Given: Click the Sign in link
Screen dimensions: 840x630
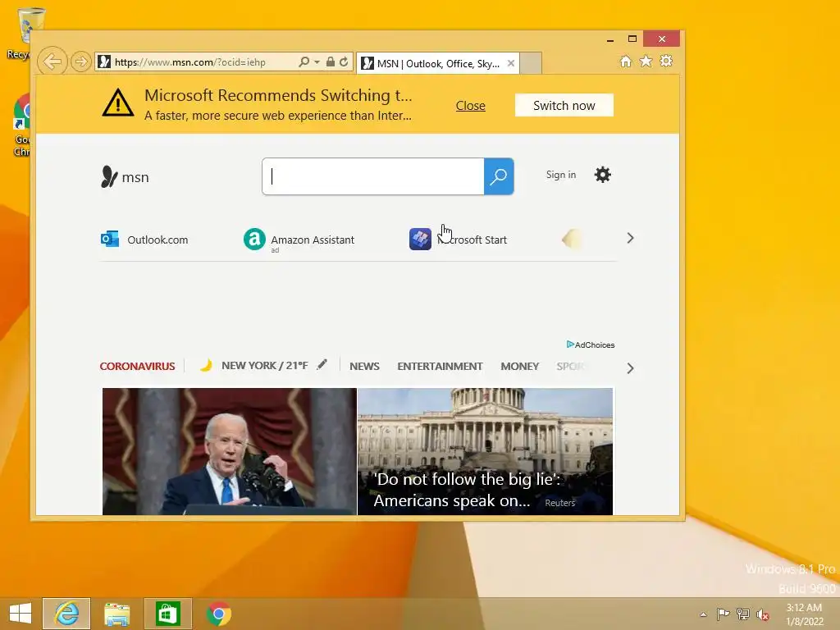Looking at the screenshot, I should pos(561,175).
